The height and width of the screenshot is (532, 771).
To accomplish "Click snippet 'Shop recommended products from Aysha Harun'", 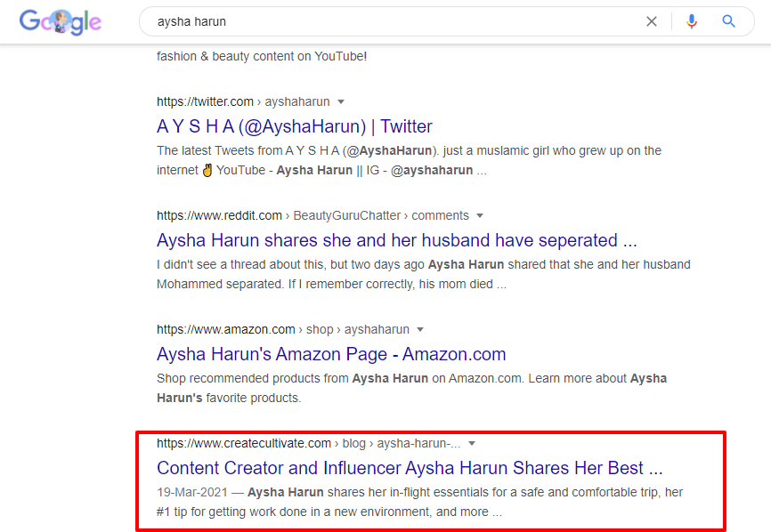I will coord(293,378).
